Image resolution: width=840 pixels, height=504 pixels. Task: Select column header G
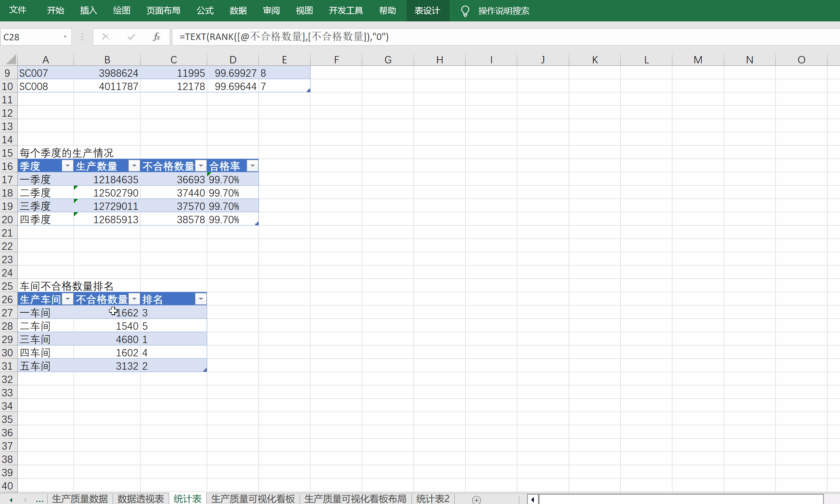[388, 60]
